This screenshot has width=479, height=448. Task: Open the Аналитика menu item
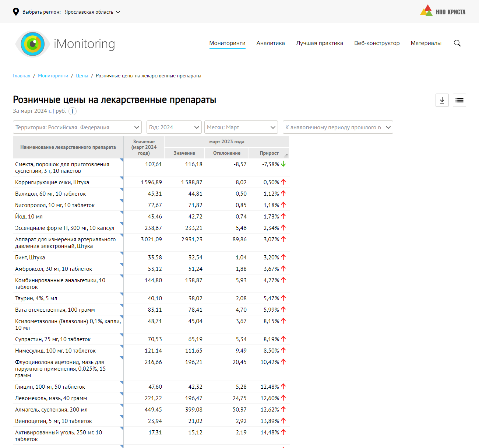[271, 43]
